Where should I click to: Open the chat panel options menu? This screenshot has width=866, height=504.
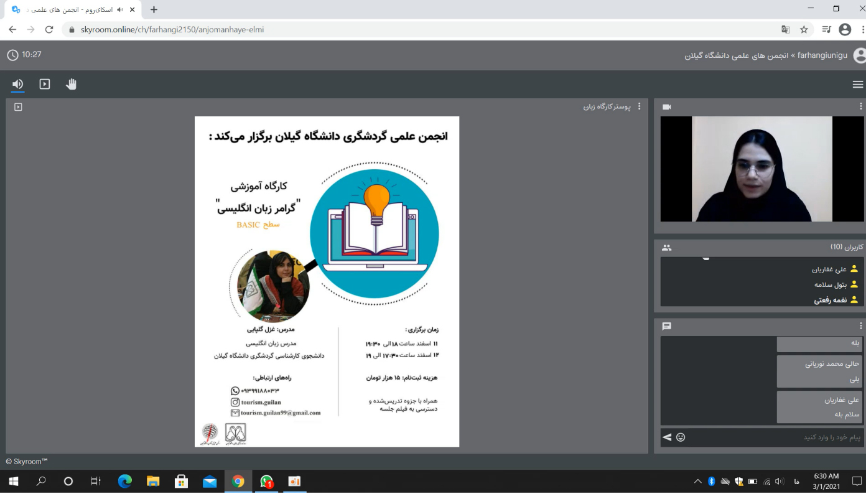click(x=861, y=326)
